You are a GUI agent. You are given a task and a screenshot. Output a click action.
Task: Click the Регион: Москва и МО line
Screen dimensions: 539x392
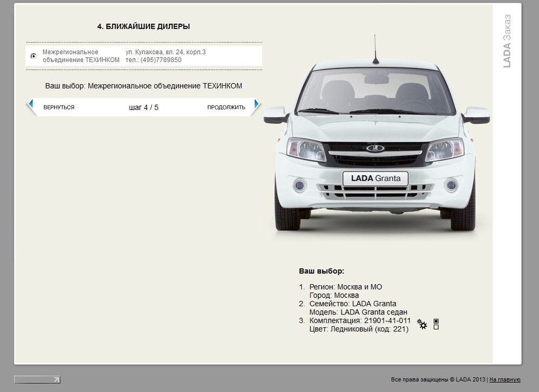tap(345, 287)
